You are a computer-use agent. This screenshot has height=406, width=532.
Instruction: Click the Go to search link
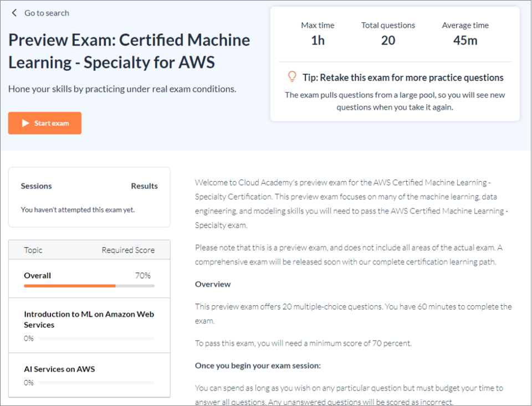tap(47, 13)
